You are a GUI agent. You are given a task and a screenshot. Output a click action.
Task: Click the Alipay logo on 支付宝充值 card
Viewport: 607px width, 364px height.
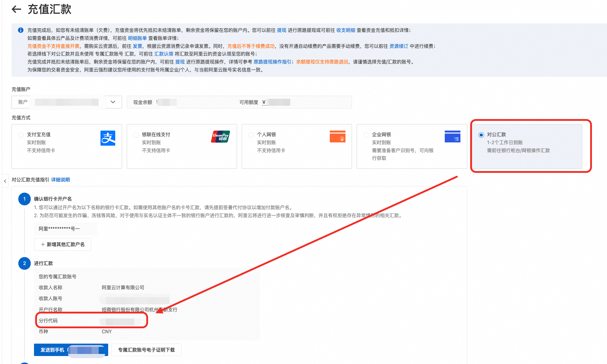pyautogui.click(x=108, y=138)
